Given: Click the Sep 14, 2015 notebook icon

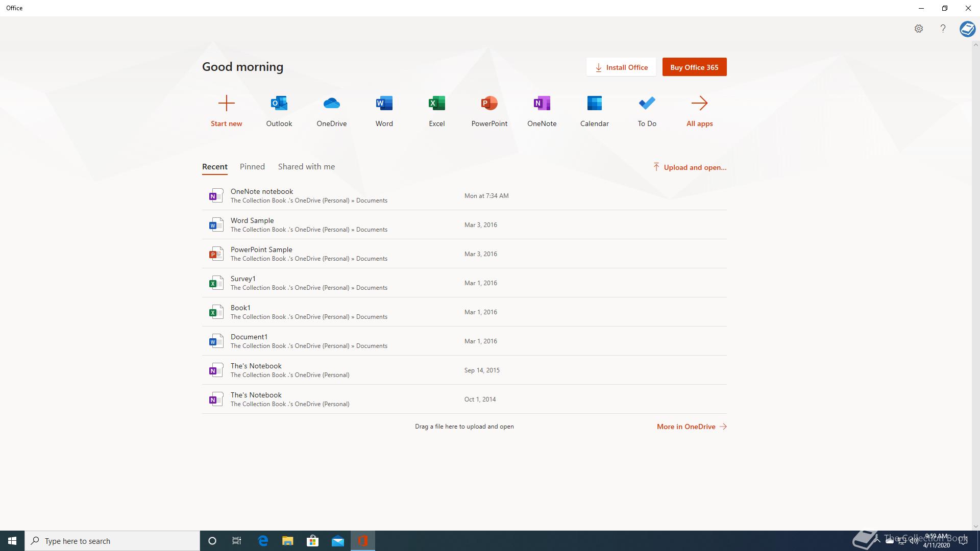Looking at the screenshot, I should pyautogui.click(x=216, y=370).
